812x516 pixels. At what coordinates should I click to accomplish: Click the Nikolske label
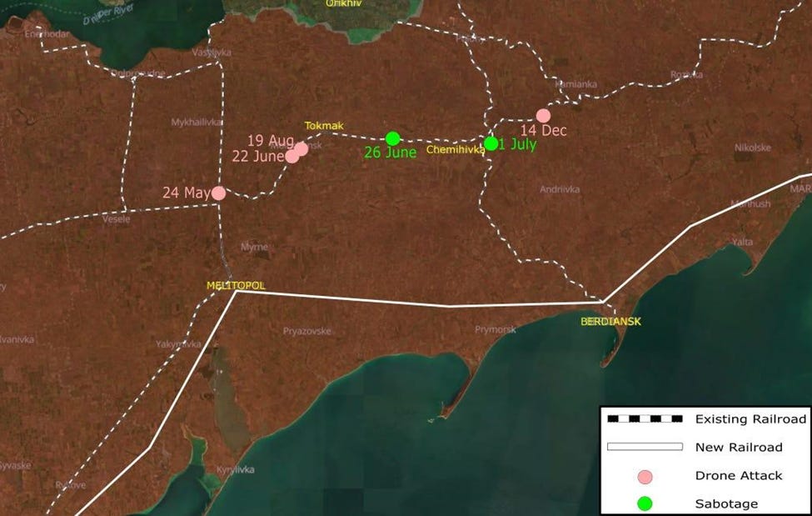[x=752, y=148]
